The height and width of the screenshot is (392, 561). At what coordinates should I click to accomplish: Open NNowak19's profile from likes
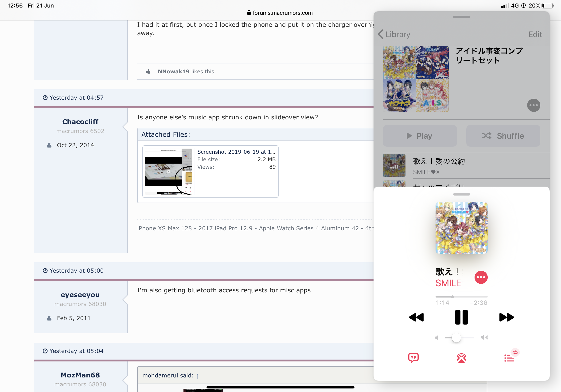pos(173,71)
